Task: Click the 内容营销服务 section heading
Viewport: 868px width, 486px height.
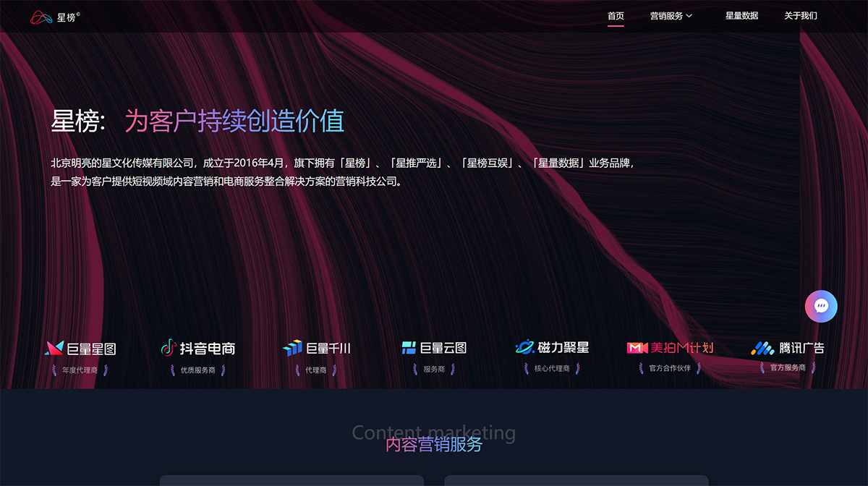Action: (434, 445)
